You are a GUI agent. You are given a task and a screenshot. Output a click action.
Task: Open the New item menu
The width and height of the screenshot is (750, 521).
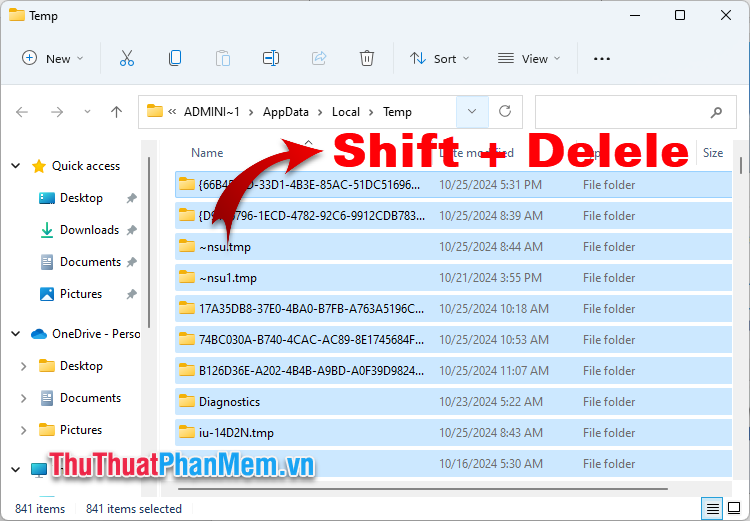coord(53,58)
